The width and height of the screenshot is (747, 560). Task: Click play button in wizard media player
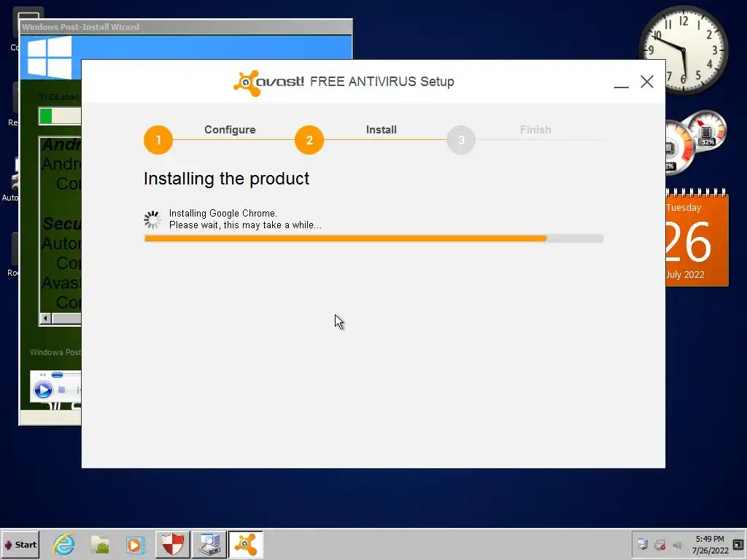(x=43, y=390)
